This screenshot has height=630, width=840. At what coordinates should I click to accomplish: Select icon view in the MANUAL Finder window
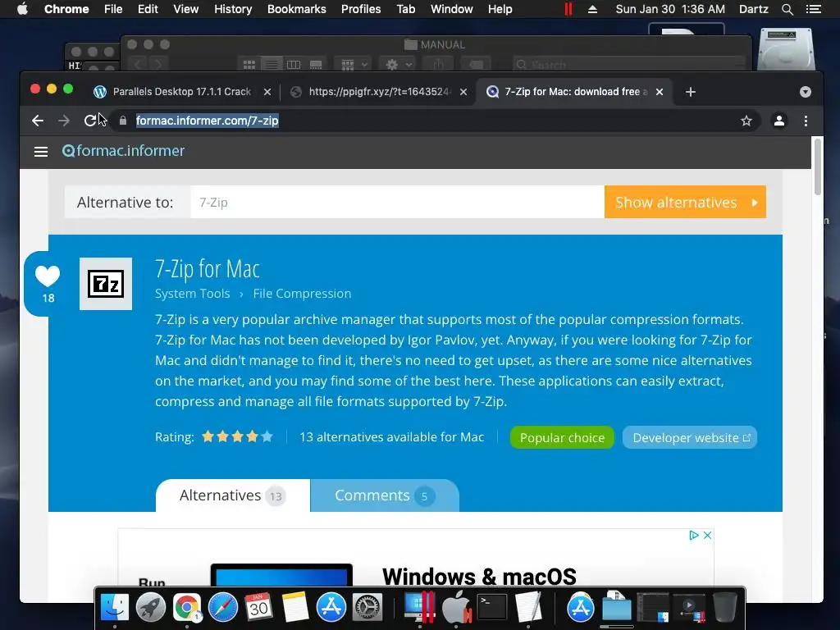pos(249,65)
